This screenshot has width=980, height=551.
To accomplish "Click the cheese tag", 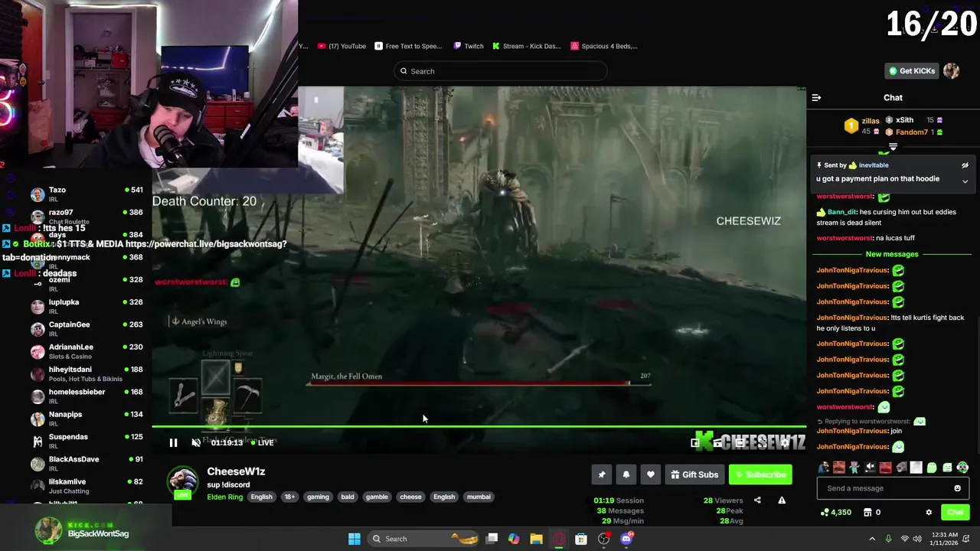I will (x=410, y=497).
